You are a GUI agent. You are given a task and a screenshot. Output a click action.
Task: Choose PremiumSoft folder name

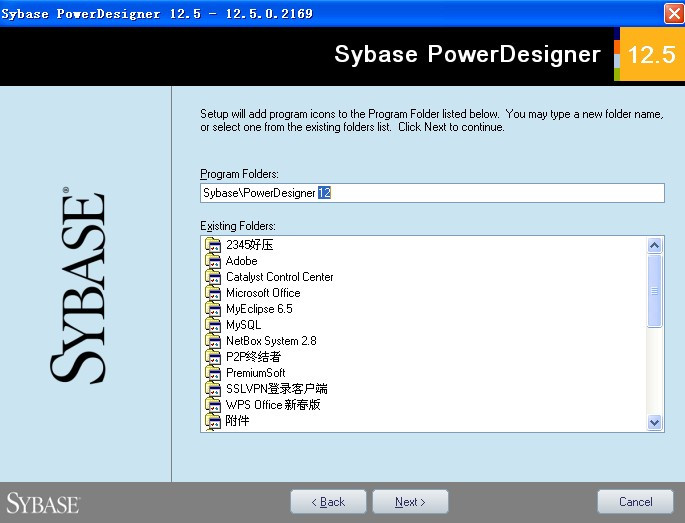point(256,373)
